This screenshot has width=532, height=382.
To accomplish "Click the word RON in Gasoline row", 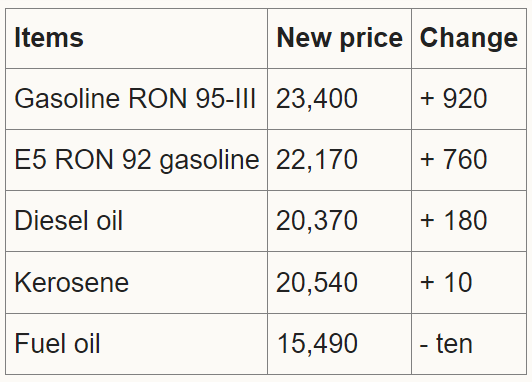I will [x=158, y=99].
